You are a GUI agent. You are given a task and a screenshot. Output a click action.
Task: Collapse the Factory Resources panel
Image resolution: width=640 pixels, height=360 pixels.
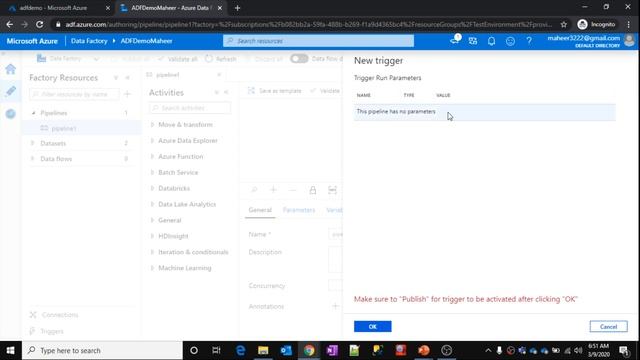127,78
